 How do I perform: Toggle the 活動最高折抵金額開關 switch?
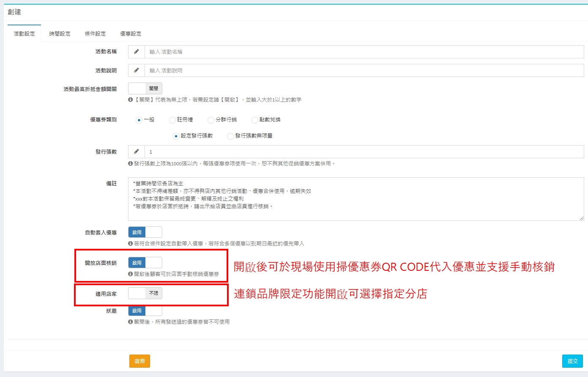click(x=145, y=88)
